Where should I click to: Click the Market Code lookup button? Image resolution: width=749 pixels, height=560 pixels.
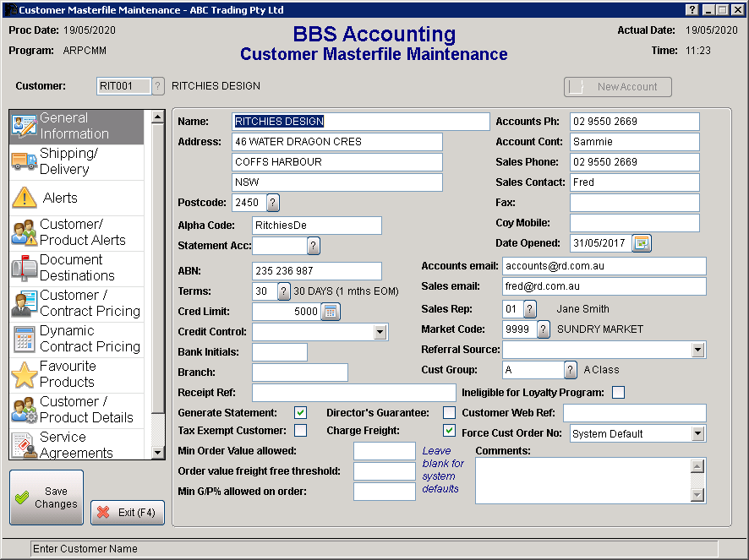click(544, 329)
